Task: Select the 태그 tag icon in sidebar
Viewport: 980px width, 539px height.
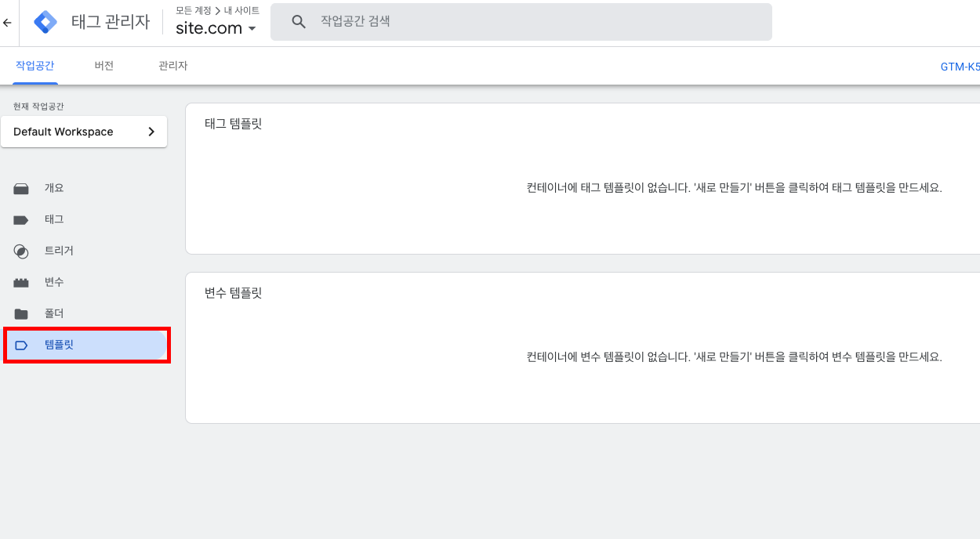Action: 21,220
